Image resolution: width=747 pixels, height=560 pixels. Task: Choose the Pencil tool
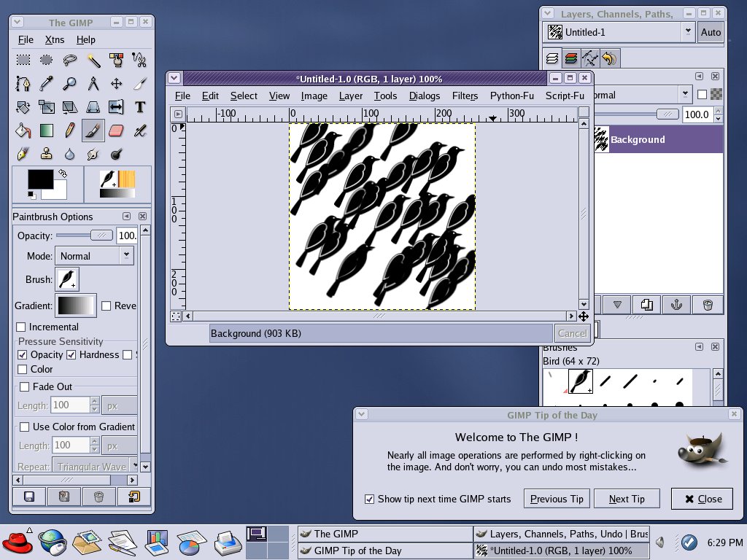tap(69, 131)
